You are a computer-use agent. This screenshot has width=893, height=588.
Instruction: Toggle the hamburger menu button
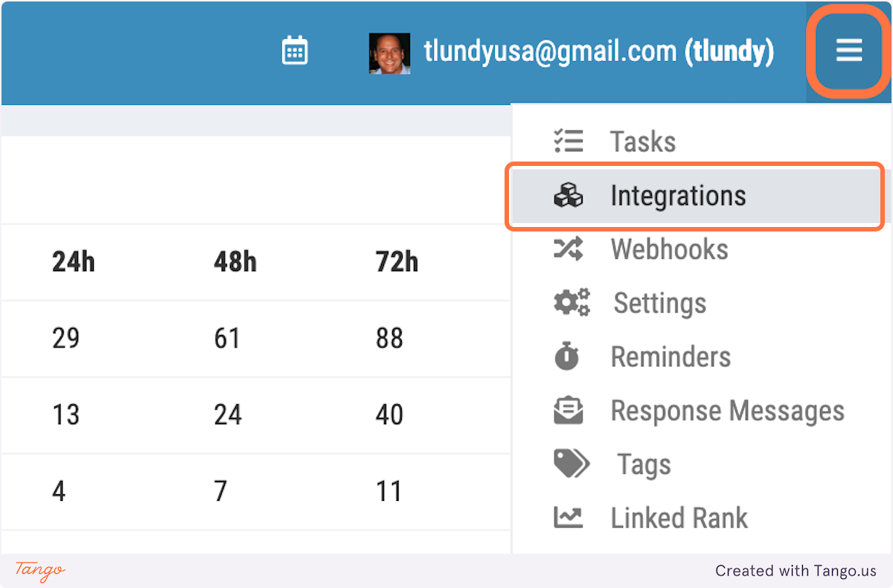(x=848, y=51)
